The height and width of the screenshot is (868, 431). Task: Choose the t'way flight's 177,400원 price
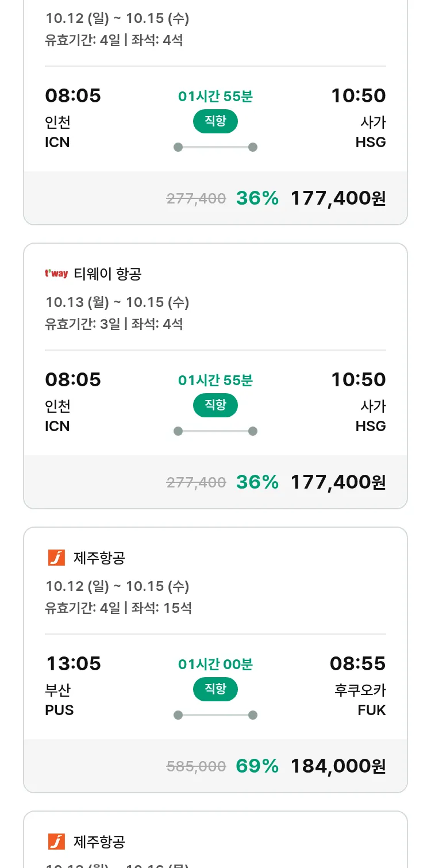(338, 482)
